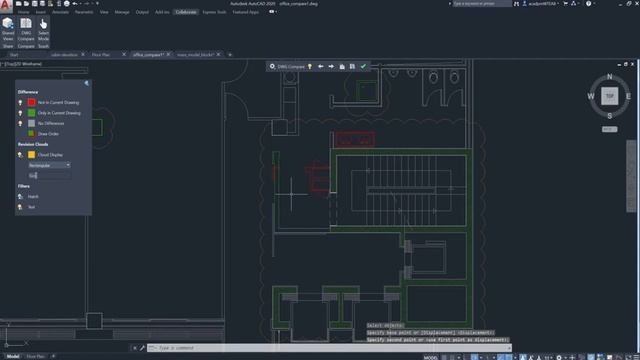Go to next difference arrow
Screen dimensions: 640x360
click(x=331, y=67)
